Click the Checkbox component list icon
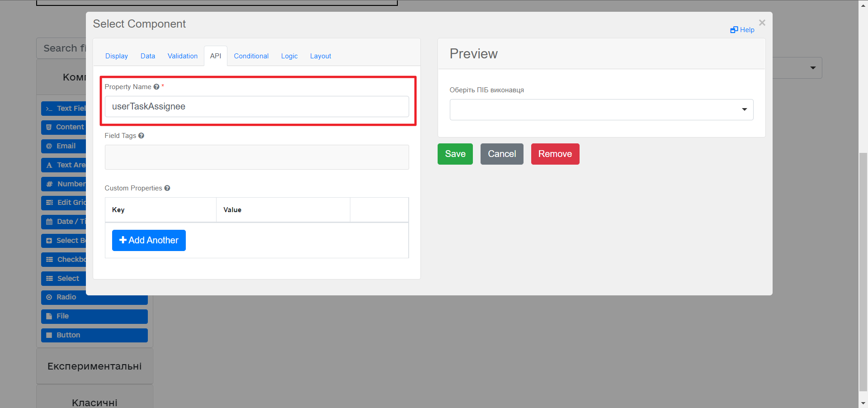This screenshot has width=868, height=408. pyautogui.click(x=50, y=260)
